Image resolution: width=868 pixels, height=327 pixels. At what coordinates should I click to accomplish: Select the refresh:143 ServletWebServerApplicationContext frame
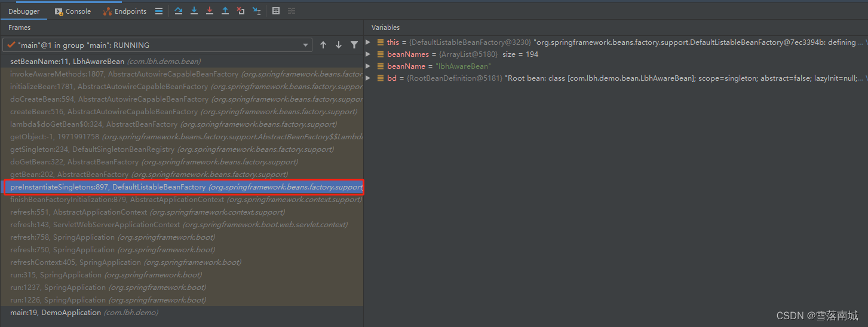182,225
